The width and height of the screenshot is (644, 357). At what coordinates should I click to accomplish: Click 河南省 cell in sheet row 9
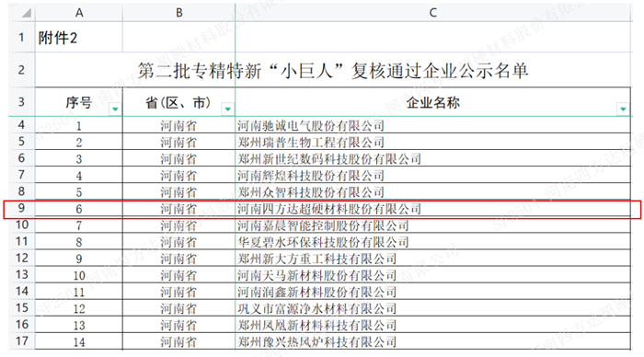pyautogui.click(x=178, y=209)
